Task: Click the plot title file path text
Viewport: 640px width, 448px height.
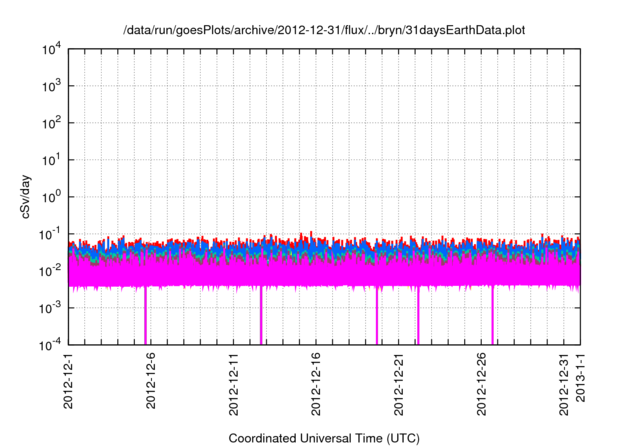Action: pyautogui.click(x=324, y=30)
